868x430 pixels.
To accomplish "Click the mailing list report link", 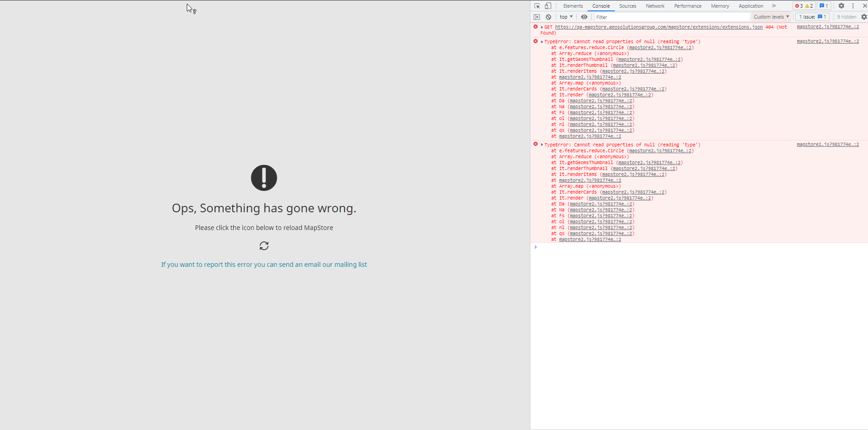I will click(264, 265).
